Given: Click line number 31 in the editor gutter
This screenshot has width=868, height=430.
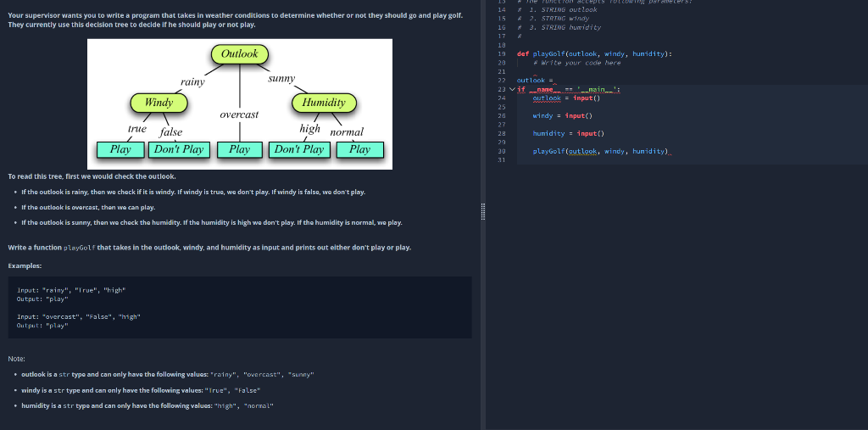Looking at the screenshot, I should point(502,160).
